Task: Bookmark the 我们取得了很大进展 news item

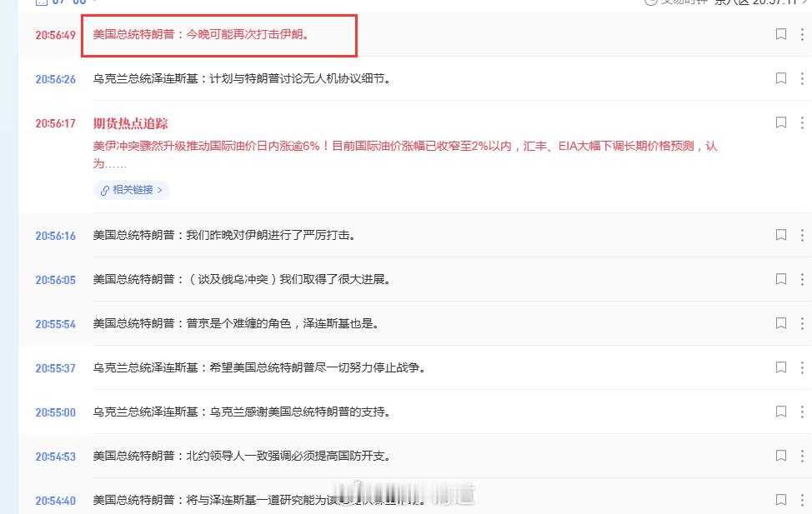Action: point(781,279)
